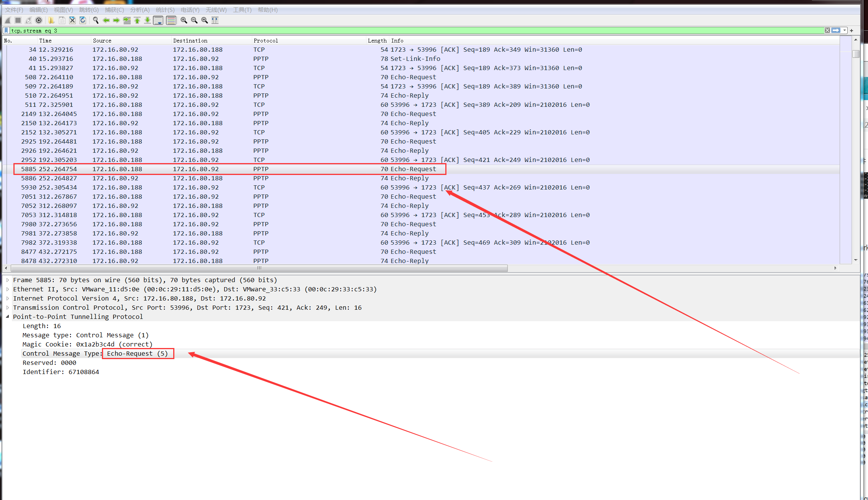This screenshot has height=500, width=868.
Task: Click the display filter bookmark icon
Action: pos(6,31)
